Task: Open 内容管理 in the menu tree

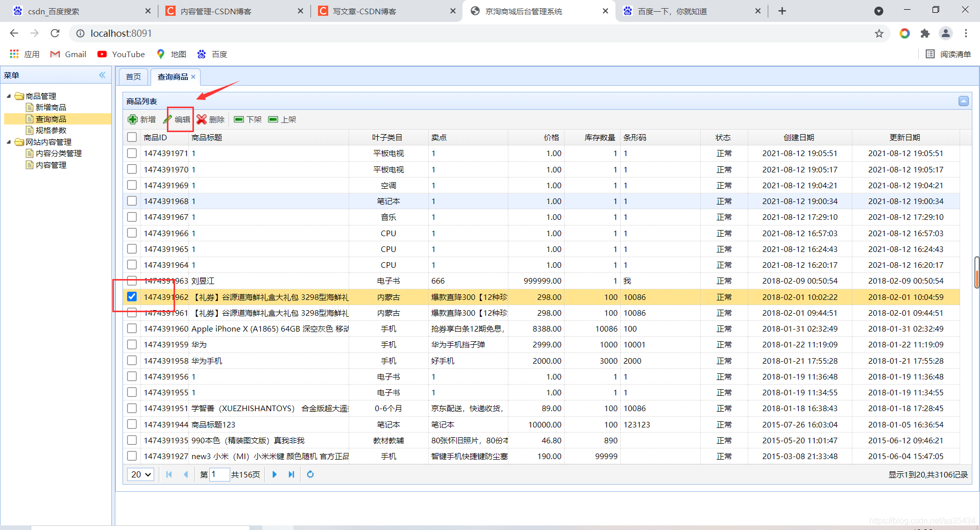Action: click(x=51, y=165)
